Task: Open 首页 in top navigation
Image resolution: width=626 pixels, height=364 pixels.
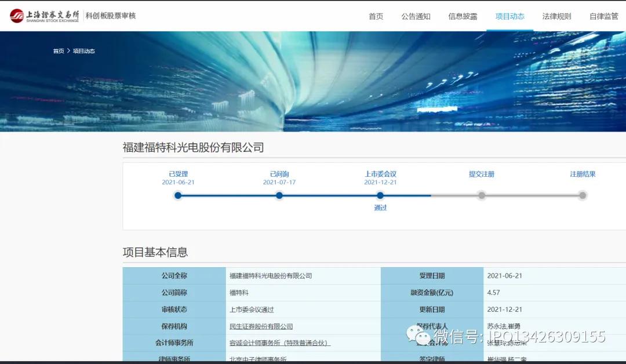Action: click(x=376, y=16)
